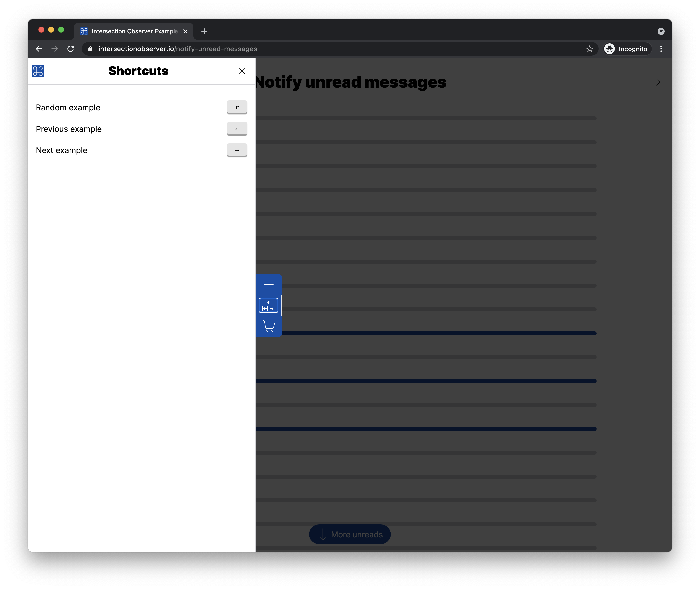Go to next example arrow at top right
Screen dimensions: 700x589
[656, 82]
